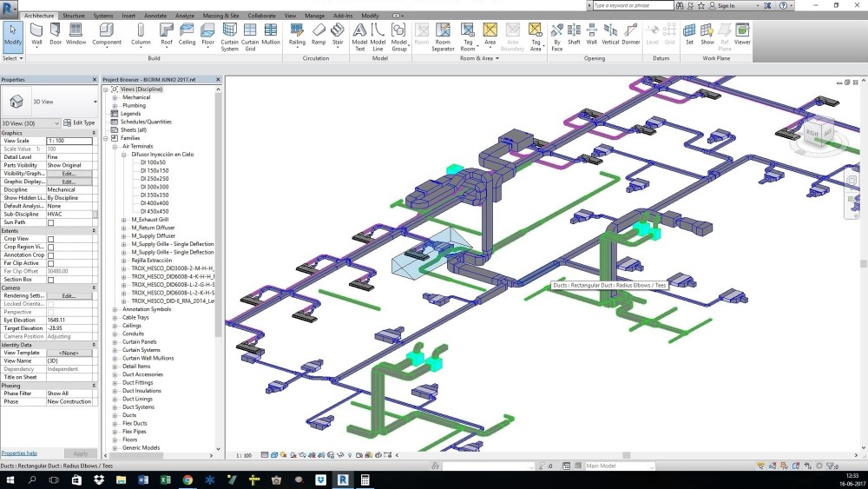Select the Shaft opening tool
Screen dimensions: 868x489
(574, 35)
